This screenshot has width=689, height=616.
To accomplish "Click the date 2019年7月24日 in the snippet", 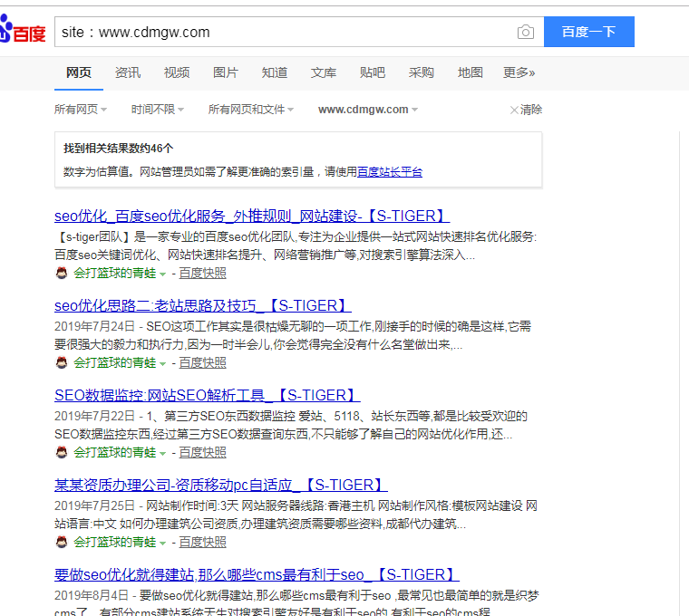I will click(x=94, y=326).
